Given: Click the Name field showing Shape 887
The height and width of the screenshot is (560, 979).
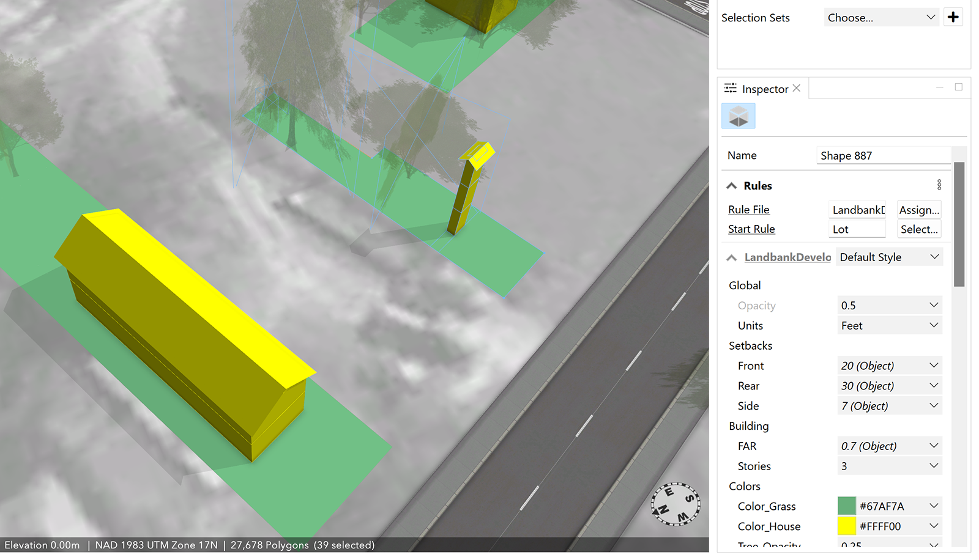Looking at the screenshot, I should [884, 156].
